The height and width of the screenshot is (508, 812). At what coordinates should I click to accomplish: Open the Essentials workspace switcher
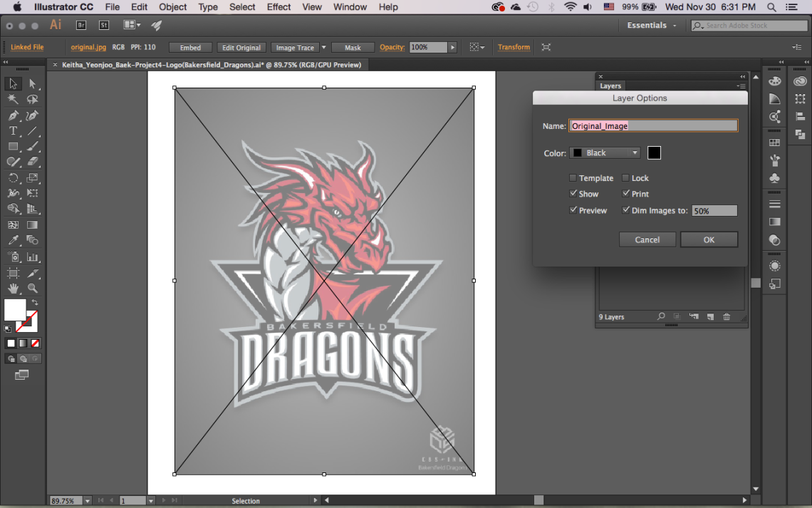click(652, 25)
